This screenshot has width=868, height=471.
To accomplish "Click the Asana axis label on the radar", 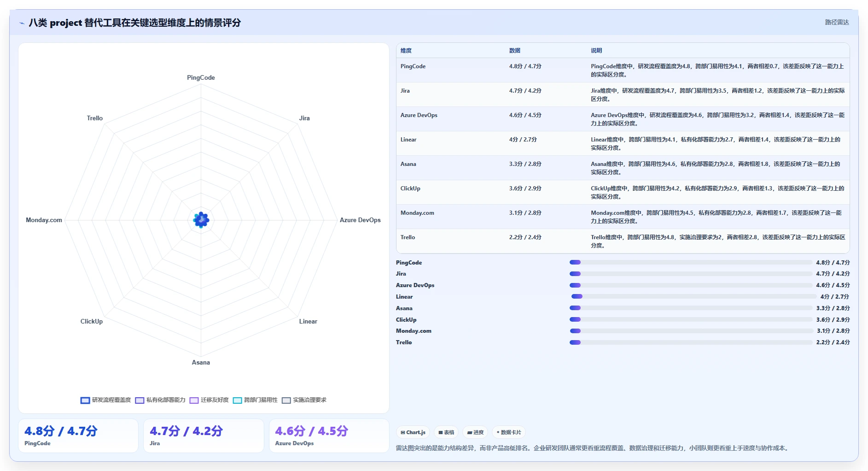I will pyautogui.click(x=201, y=362).
